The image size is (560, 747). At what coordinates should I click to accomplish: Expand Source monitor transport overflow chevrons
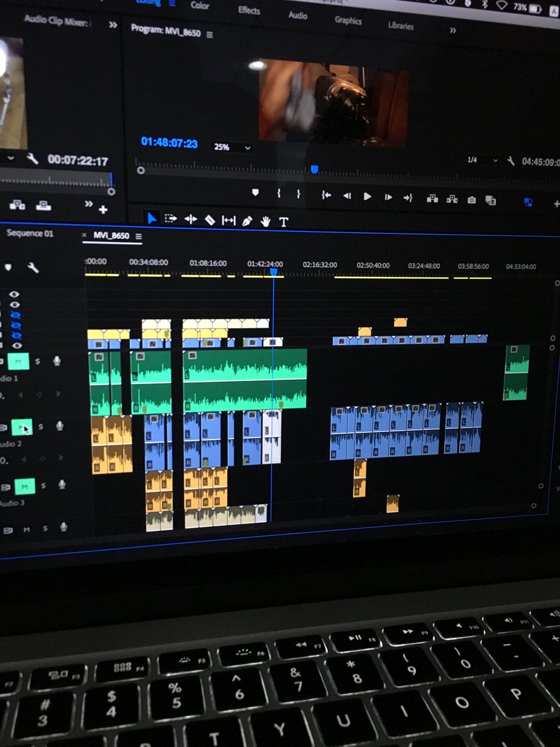[88, 204]
